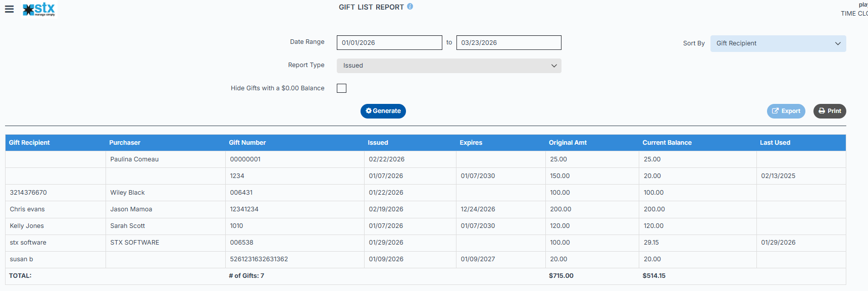The height and width of the screenshot is (291, 868).
Task: Click the Purchaser column header
Action: click(x=125, y=143)
